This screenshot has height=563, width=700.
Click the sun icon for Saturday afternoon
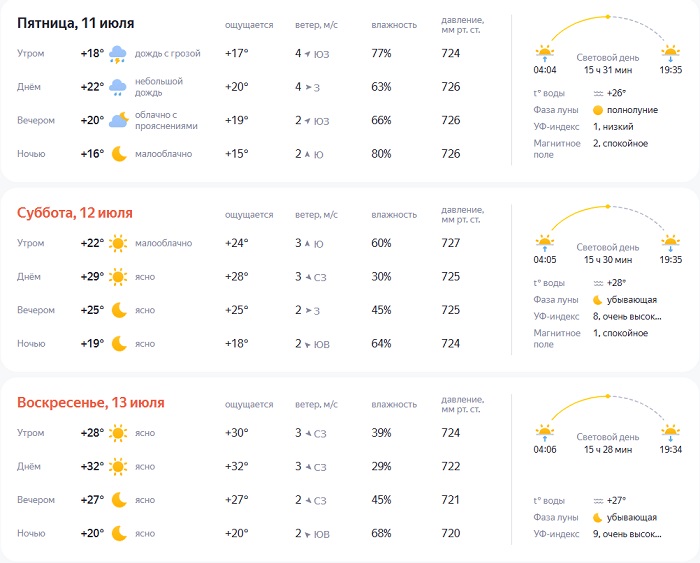point(118,276)
